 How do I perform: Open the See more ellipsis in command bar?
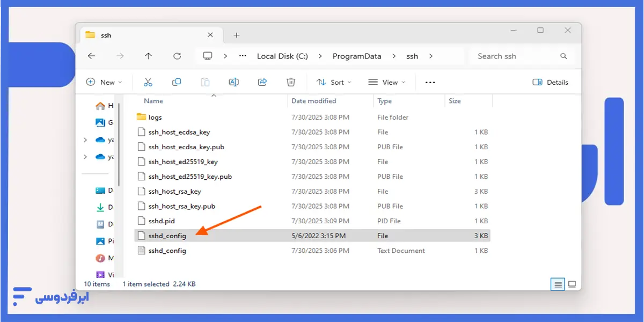point(430,82)
